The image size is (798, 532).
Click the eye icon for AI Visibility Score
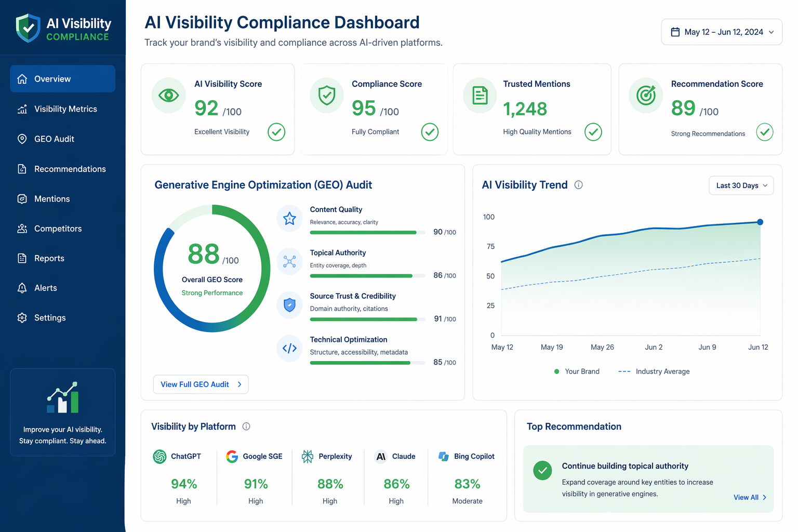click(x=168, y=95)
